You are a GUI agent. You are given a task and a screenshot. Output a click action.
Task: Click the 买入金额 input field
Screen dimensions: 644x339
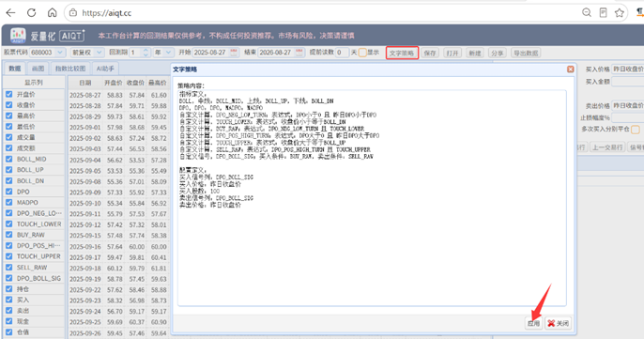(x=627, y=82)
